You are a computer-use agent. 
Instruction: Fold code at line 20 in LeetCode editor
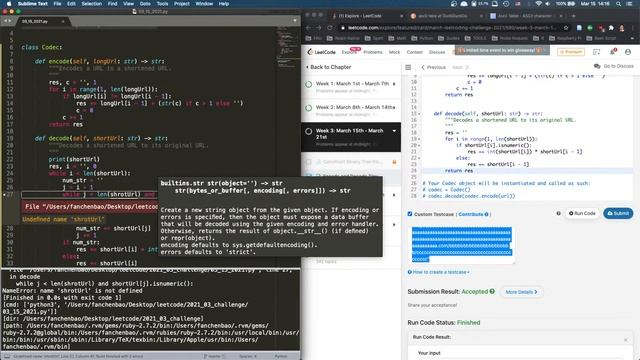[419, 145]
